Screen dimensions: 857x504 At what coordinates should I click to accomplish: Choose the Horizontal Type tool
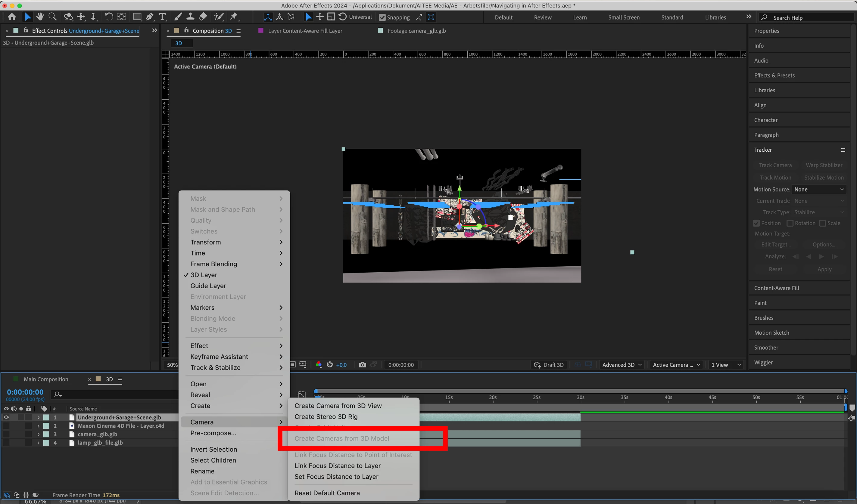pos(162,17)
